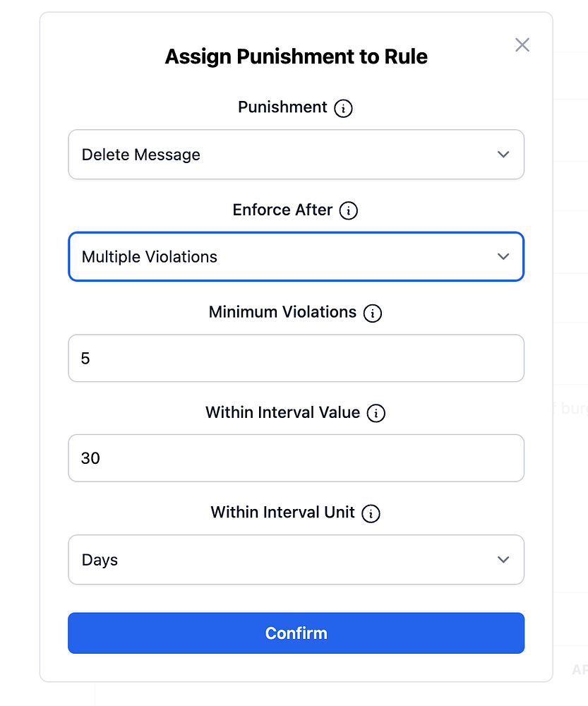Focus the Minimum Violations field containing 5
This screenshot has height=706, width=588.
tap(296, 359)
